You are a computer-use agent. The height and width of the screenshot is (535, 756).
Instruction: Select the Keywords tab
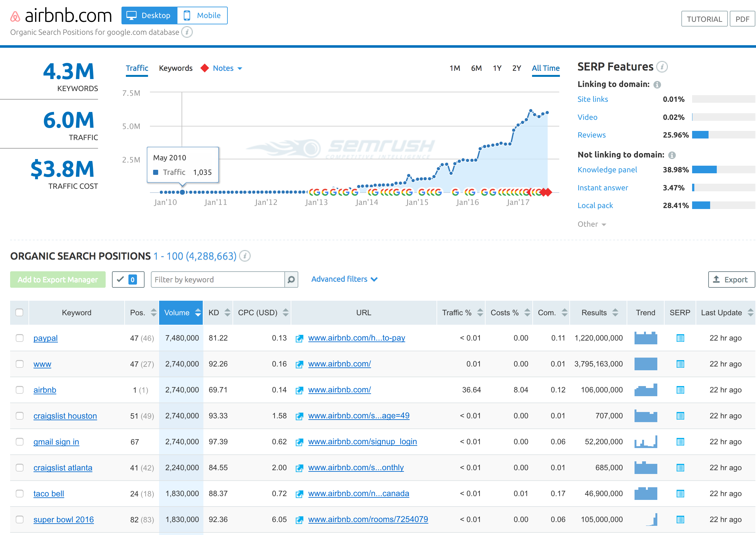[174, 68]
